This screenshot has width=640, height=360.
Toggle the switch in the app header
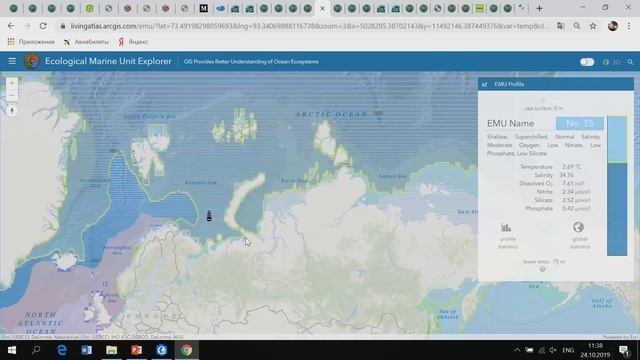coord(587,62)
